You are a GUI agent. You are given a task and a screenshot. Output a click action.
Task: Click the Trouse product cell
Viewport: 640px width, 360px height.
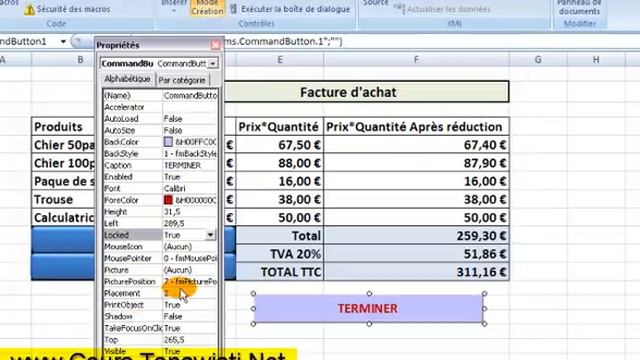pos(63,200)
